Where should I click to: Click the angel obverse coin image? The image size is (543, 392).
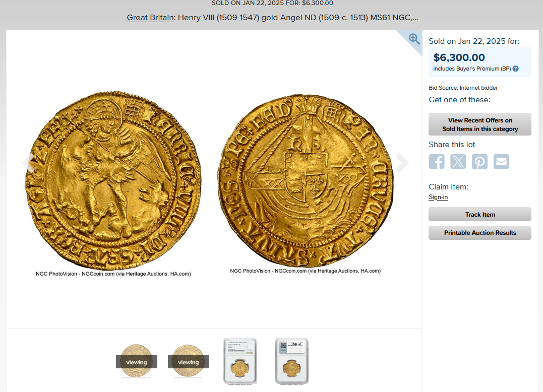tap(113, 180)
